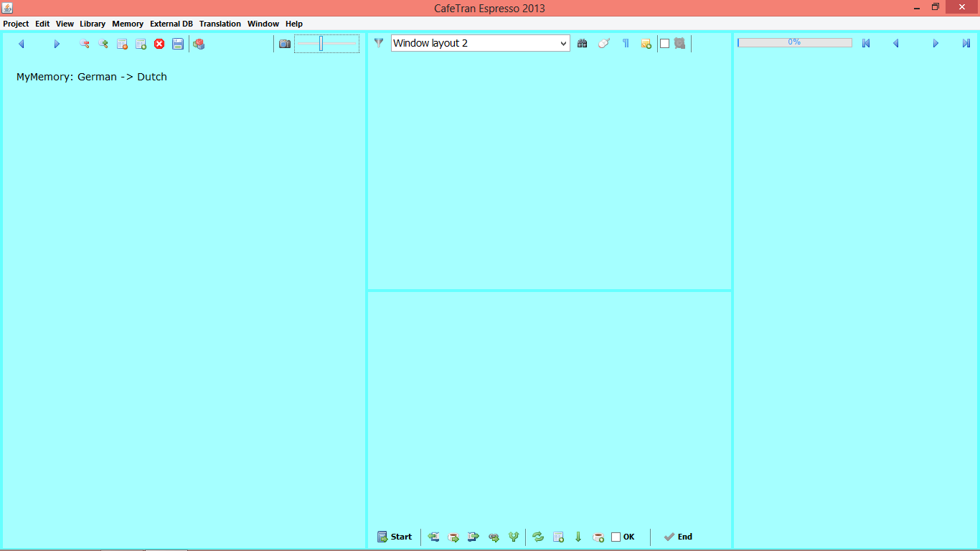Click the zoom-in magnifier with green plus
The image size is (980, 551).
point(103,44)
